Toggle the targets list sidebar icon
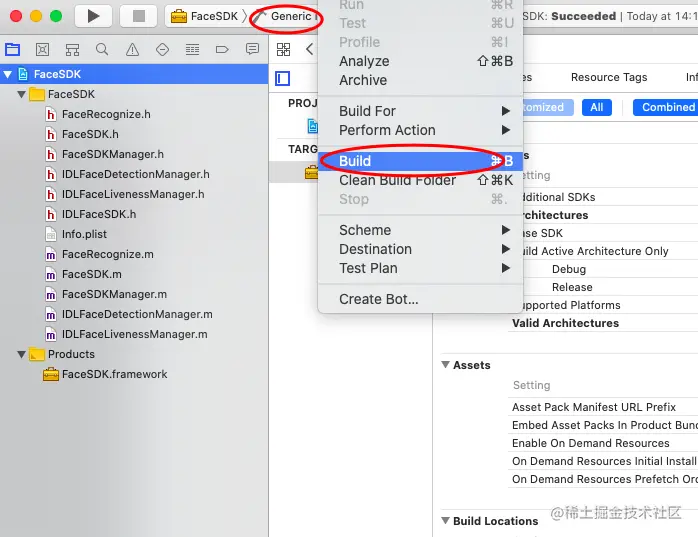This screenshot has height=537, width=698. 283,78
